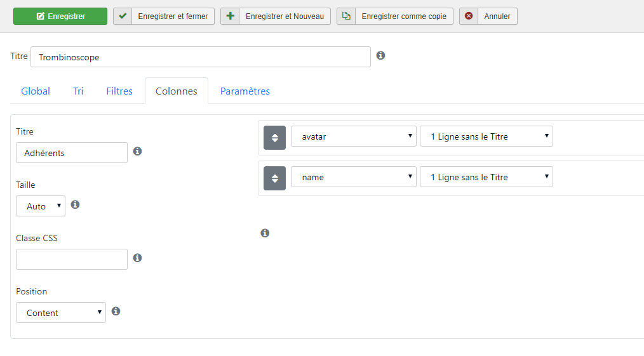Click Enregistrer comme copie button
This screenshot has height=356, width=644.
pos(395,16)
